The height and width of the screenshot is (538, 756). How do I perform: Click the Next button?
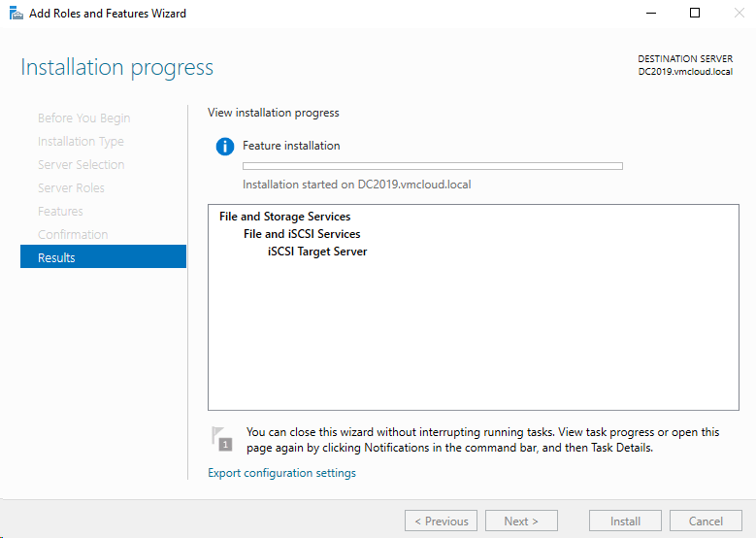tap(521, 521)
